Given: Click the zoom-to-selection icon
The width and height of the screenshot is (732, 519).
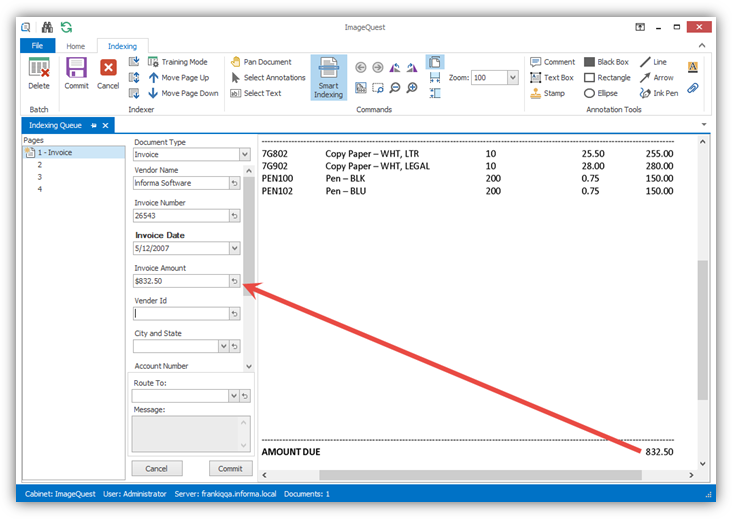Looking at the screenshot, I should pyautogui.click(x=378, y=88).
